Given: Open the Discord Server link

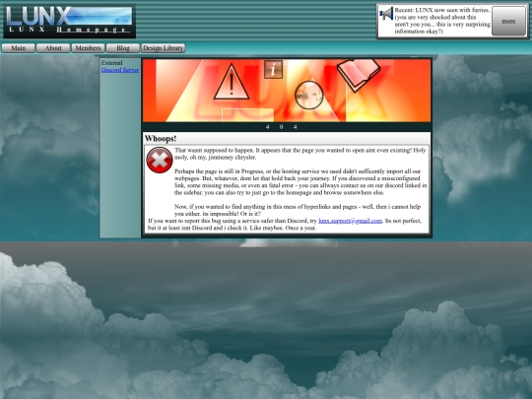Looking at the screenshot, I should (120, 70).
